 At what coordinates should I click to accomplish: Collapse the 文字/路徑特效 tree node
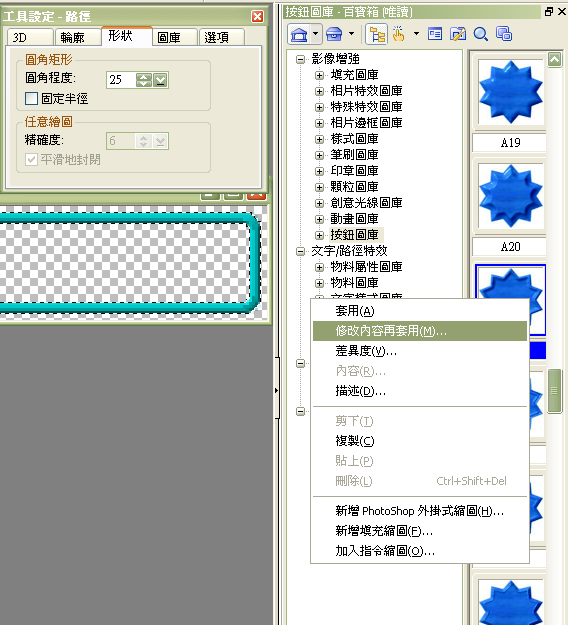coord(300,251)
